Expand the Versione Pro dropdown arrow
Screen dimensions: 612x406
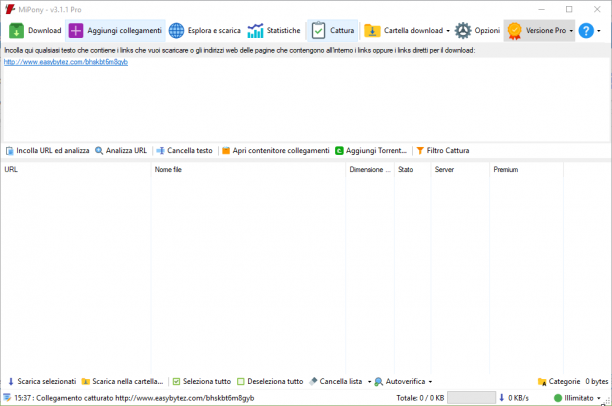point(571,31)
